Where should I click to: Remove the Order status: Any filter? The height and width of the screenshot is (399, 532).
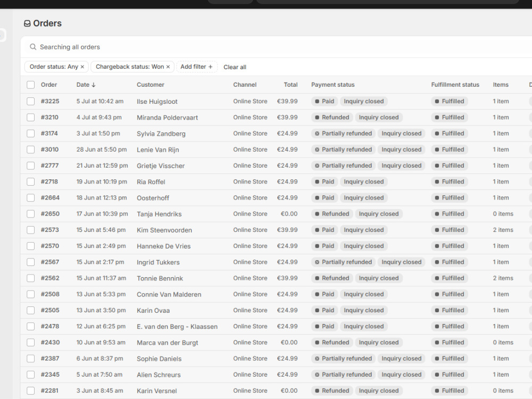click(x=82, y=67)
